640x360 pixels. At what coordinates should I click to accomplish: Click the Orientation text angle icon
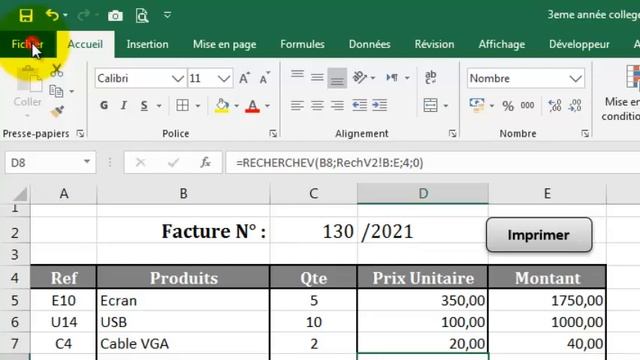[359, 77]
